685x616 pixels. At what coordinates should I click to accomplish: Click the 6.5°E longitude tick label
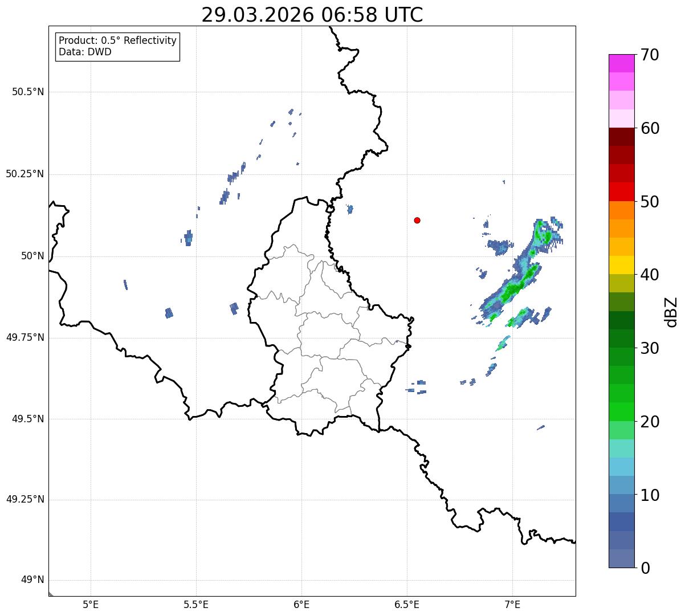407,605
